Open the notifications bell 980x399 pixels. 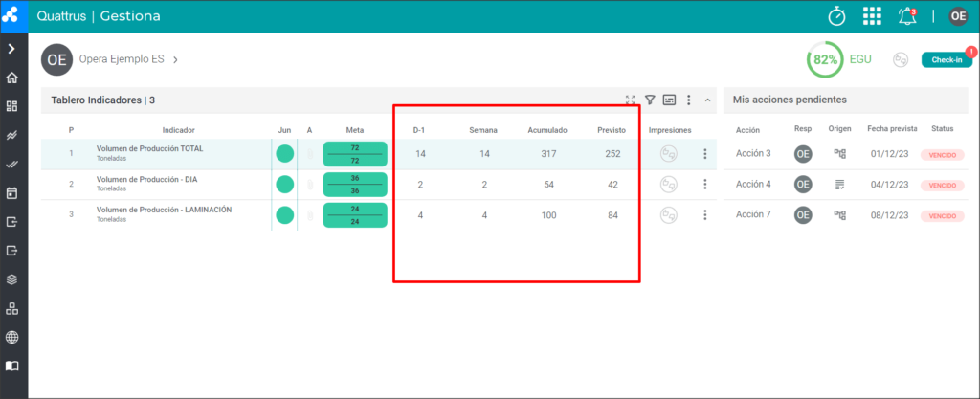907,16
